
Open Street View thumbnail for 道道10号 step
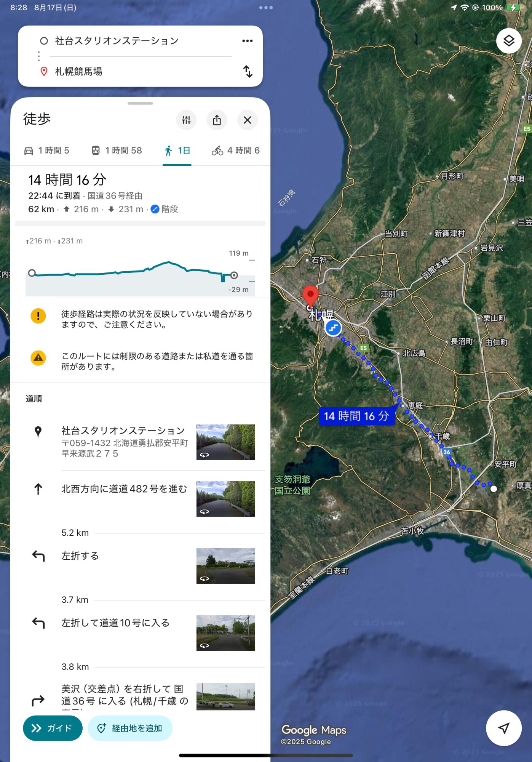[226, 633]
